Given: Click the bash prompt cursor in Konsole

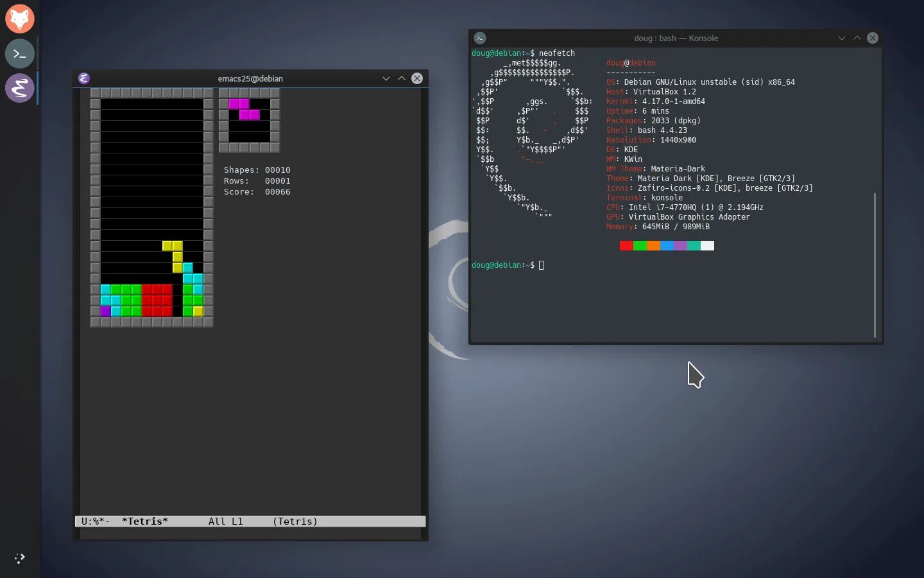Looking at the screenshot, I should 541,265.
